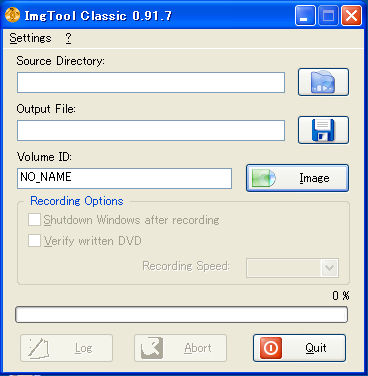Screen dimensions: 368x376
Task: Focus the Source Directory text field
Action: 151,82
